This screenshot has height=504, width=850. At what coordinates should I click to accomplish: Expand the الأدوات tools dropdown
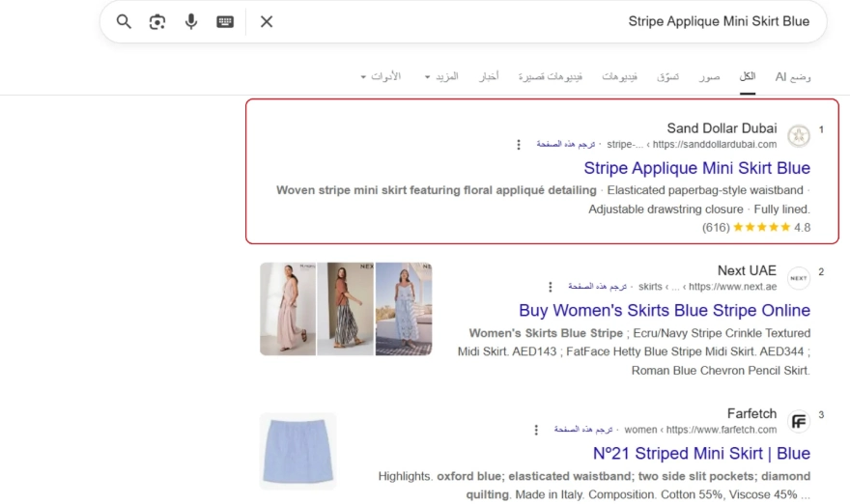tap(381, 76)
